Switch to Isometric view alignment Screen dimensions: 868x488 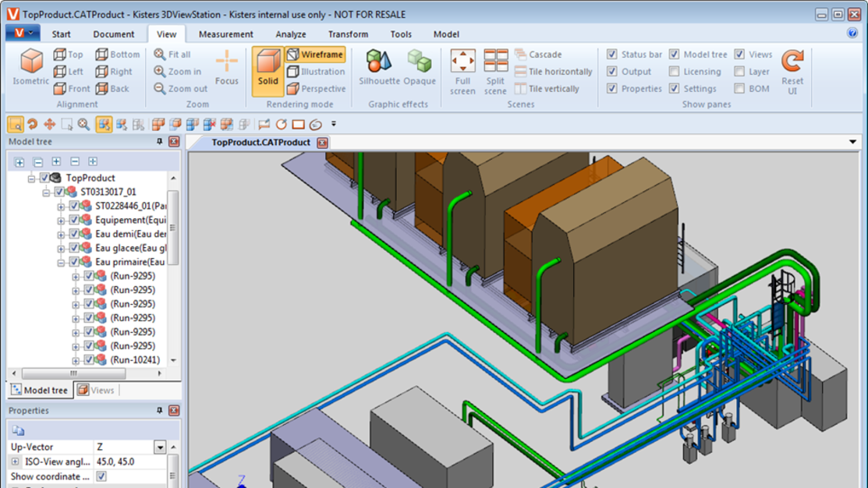click(31, 67)
